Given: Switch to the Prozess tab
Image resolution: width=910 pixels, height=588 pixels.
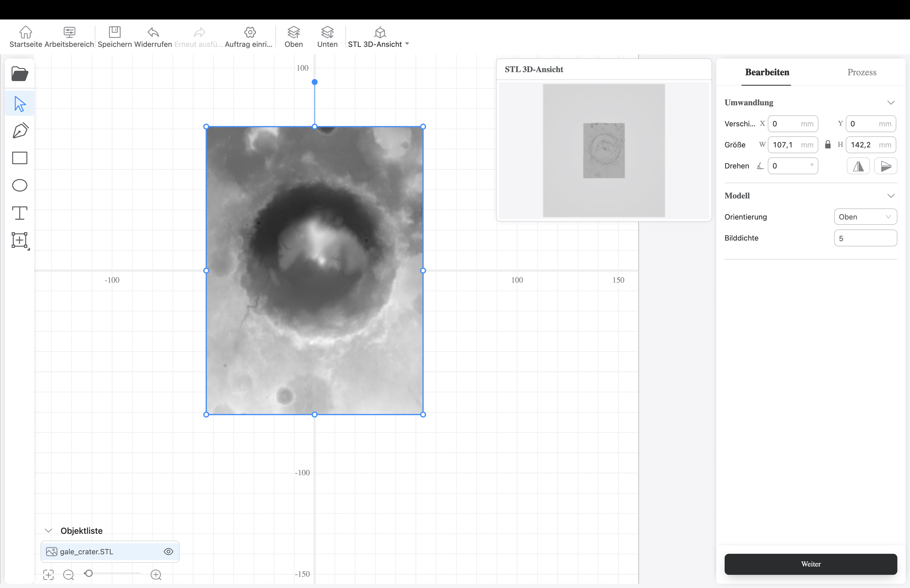Looking at the screenshot, I should click(x=862, y=72).
